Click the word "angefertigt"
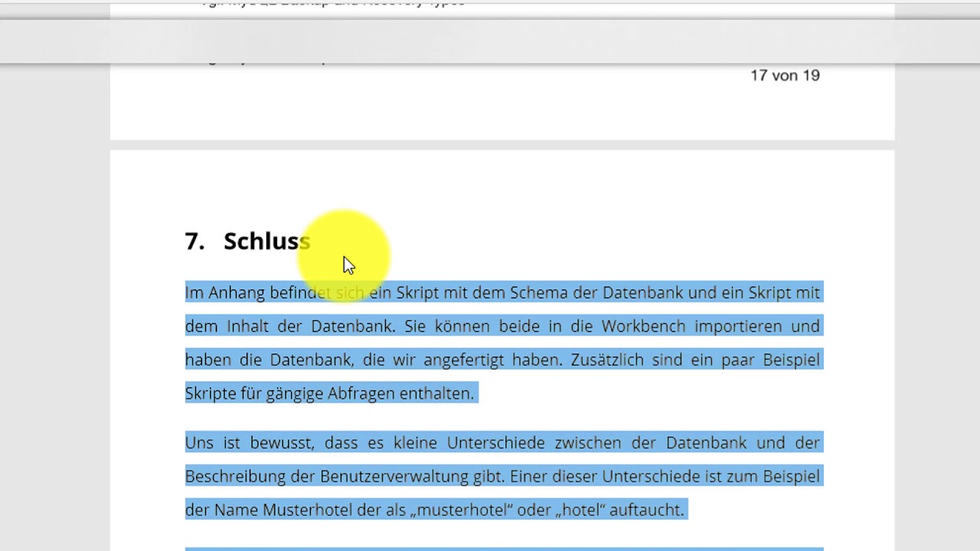This screenshot has height=551, width=980. [464, 360]
